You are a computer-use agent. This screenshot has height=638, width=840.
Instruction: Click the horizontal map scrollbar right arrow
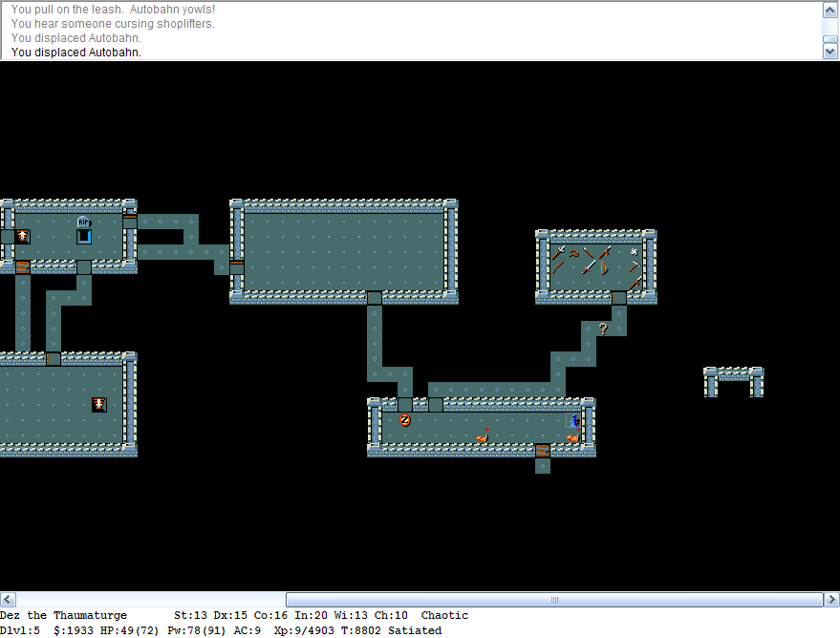[832, 600]
